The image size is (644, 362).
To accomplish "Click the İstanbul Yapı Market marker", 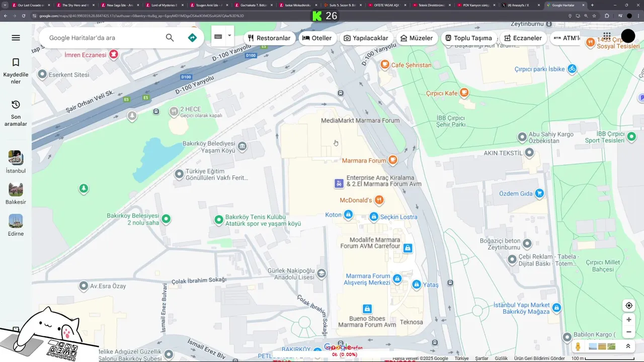I will pyautogui.click(x=556, y=307).
